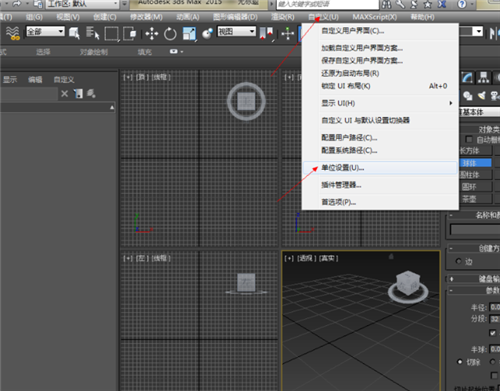Viewport: 500px width, 391px height.
Task: Click the wrench icon in title bar
Action: pos(400,4)
